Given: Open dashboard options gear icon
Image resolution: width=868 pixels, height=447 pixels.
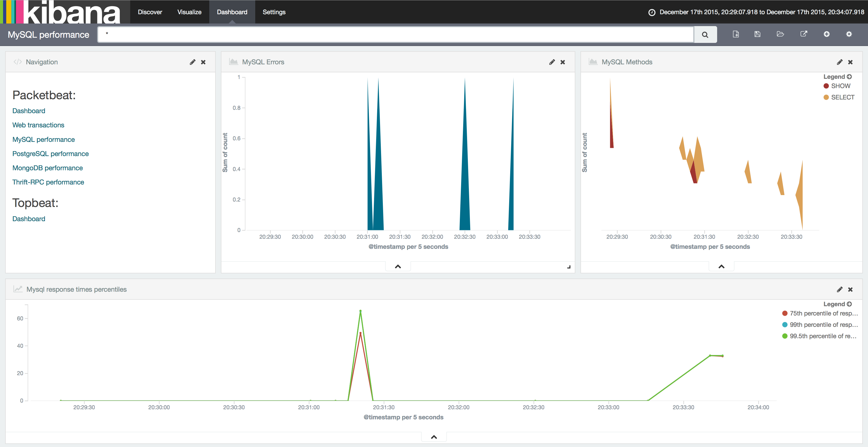Looking at the screenshot, I should tap(849, 34).
